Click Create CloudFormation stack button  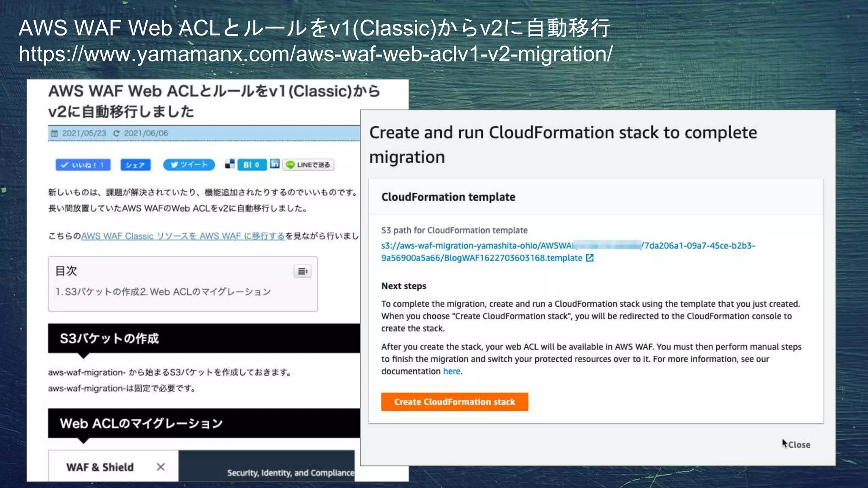[454, 402]
